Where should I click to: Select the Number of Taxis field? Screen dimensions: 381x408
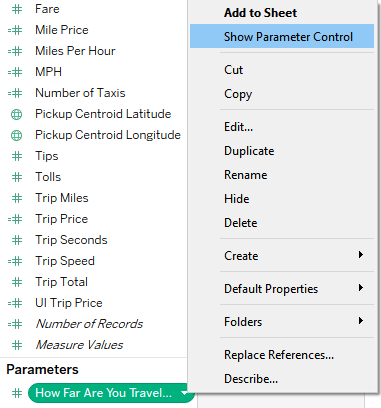[x=80, y=93]
